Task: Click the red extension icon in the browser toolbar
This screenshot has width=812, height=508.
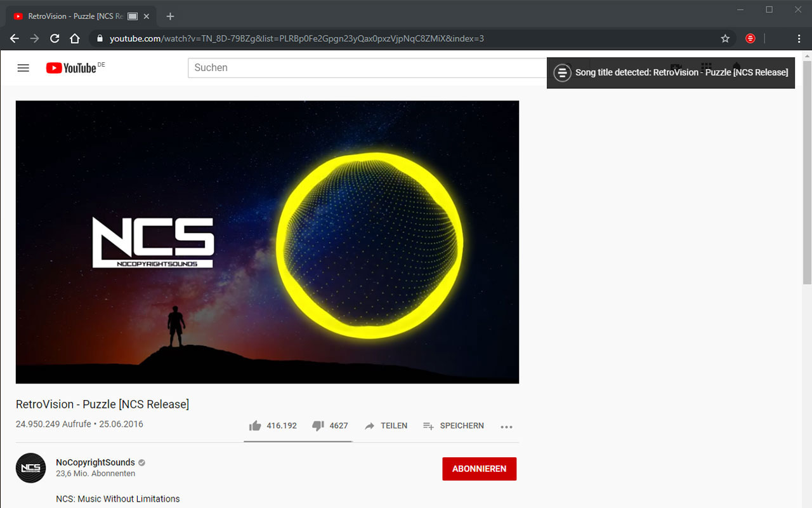Action: [x=750, y=38]
